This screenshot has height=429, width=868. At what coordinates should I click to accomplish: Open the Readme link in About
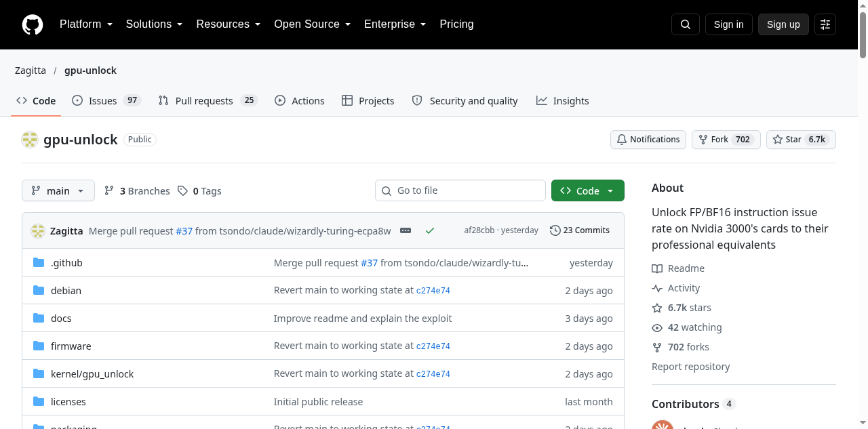tap(678, 268)
